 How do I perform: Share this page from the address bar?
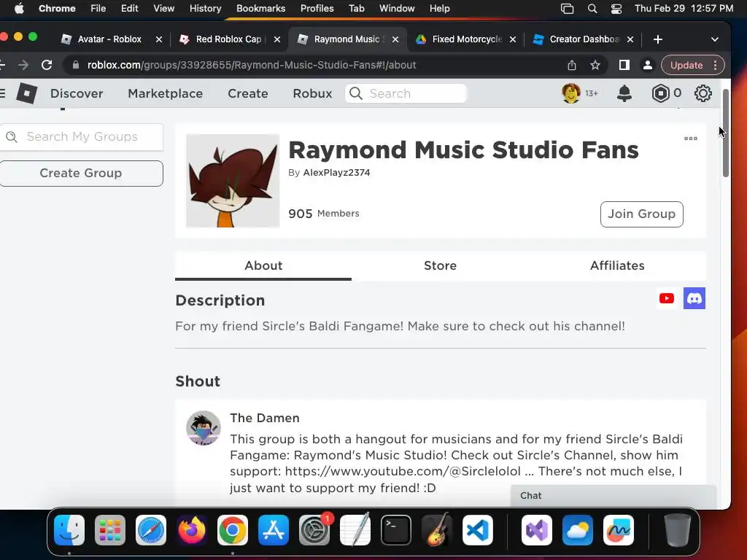coord(572,65)
